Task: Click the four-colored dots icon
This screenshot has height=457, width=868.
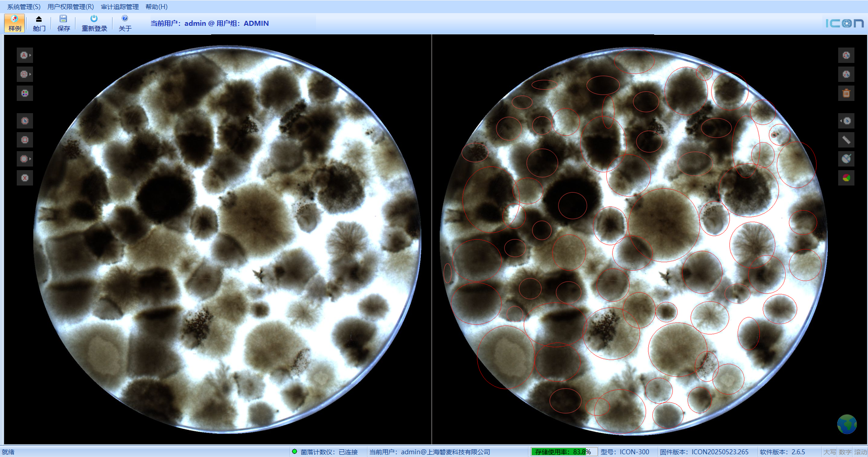Action: [25, 93]
